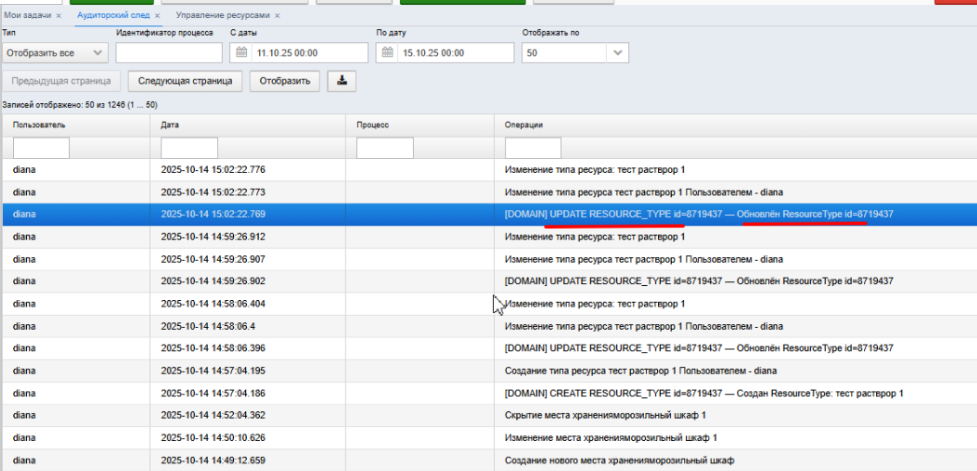Expand the Отображать по arrow

[617, 53]
